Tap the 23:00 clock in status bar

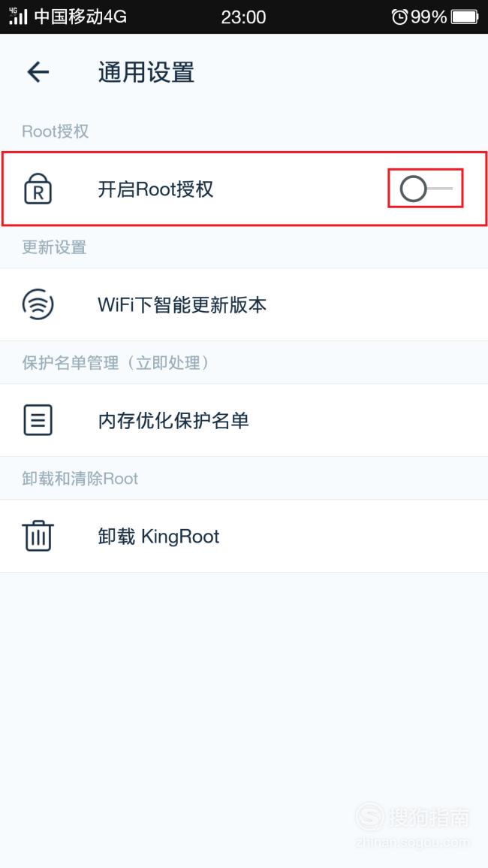pyautogui.click(x=243, y=17)
